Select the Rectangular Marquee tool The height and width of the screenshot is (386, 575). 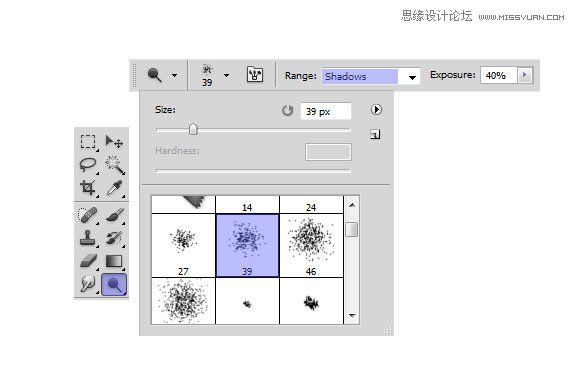tap(88, 141)
